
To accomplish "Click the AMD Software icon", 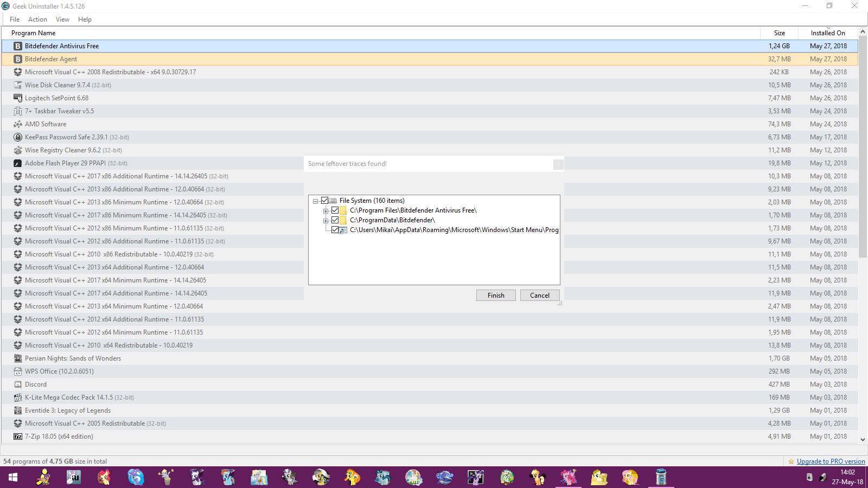I will pos(18,124).
